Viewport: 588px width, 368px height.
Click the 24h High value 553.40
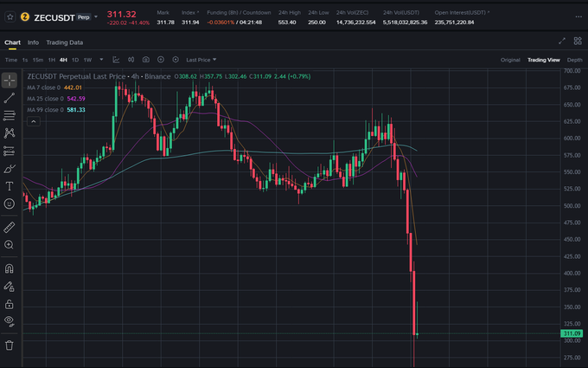287,23
